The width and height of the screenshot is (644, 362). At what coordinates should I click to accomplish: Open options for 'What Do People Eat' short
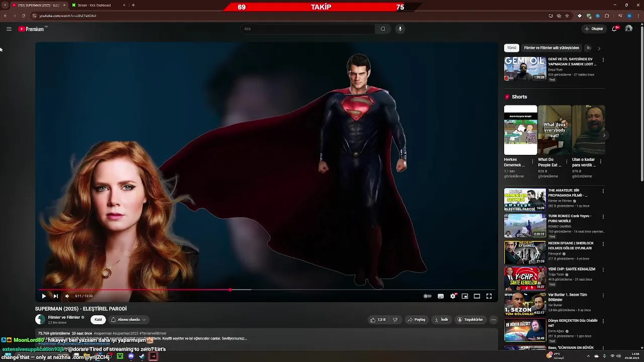(567, 162)
